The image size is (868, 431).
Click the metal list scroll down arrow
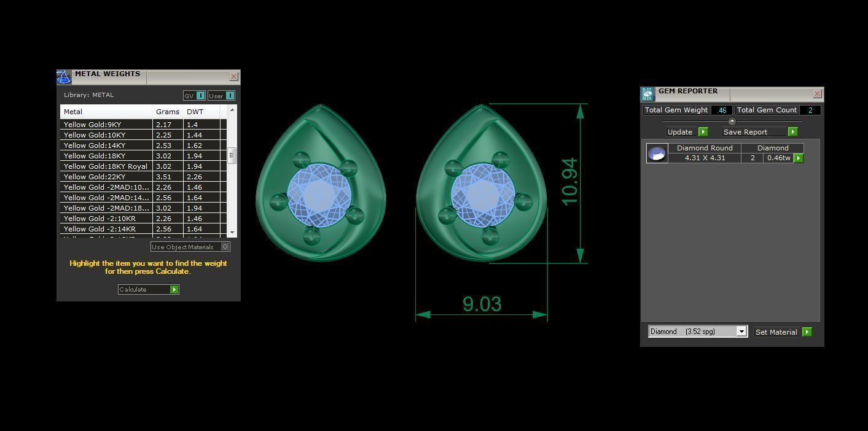pos(232,233)
